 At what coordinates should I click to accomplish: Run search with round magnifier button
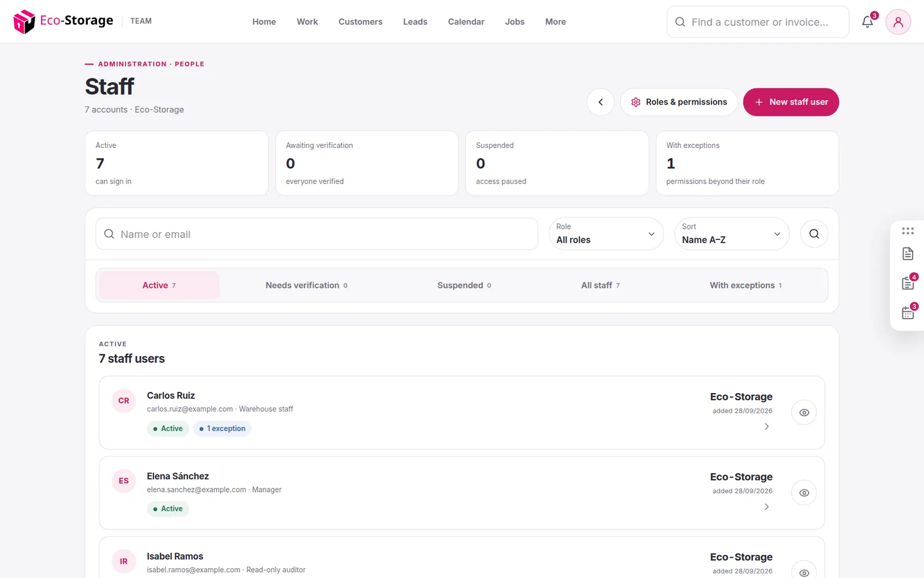(x=814, y=234)
